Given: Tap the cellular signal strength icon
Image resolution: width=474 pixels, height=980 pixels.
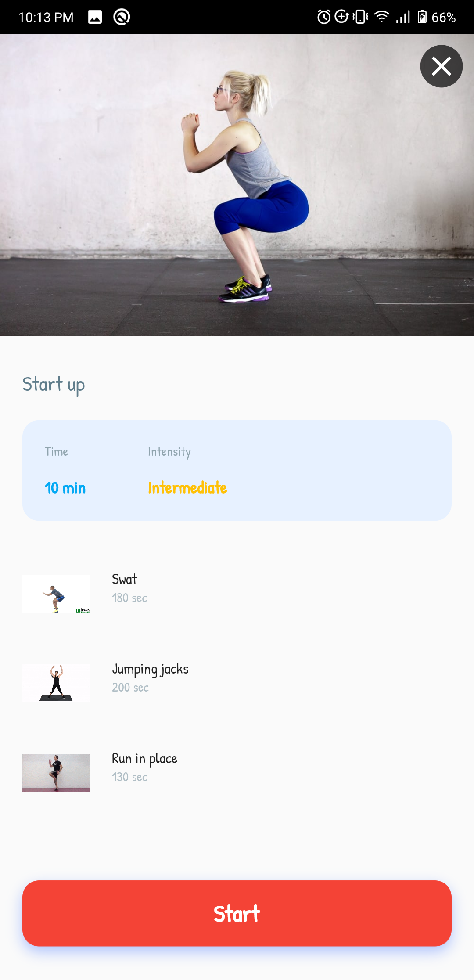Looking at the screenshot, I should (403, 17).
